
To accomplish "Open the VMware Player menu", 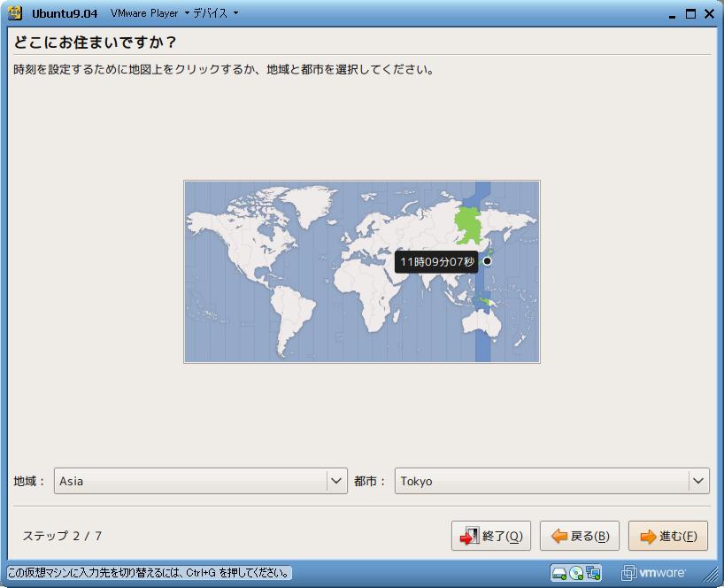I will [x=150, y=13].
